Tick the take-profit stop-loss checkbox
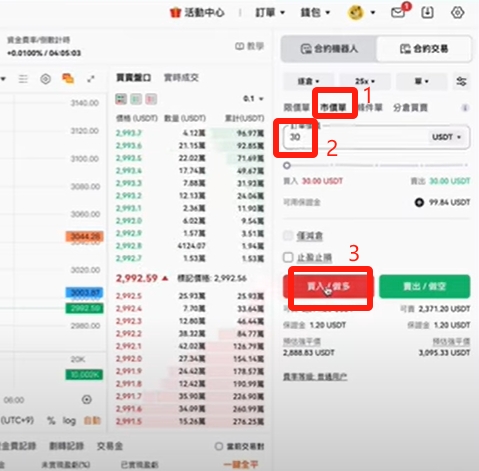 pos(288,257)
